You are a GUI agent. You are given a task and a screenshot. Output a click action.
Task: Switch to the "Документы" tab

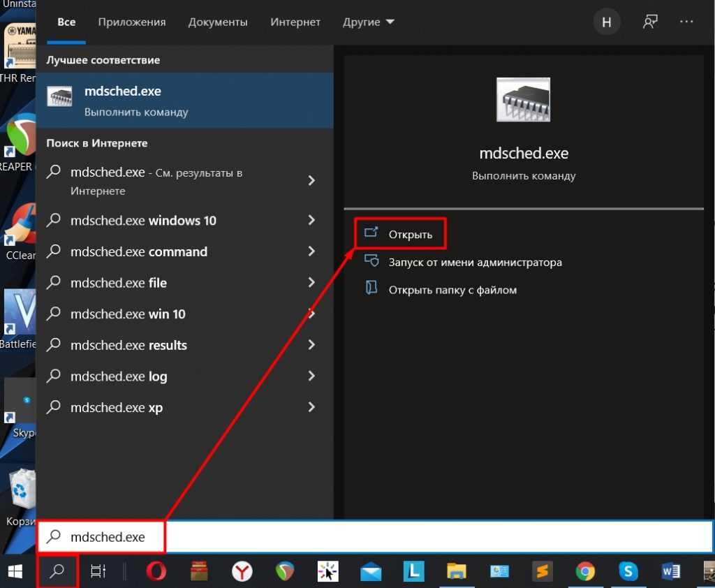point(218,22)
